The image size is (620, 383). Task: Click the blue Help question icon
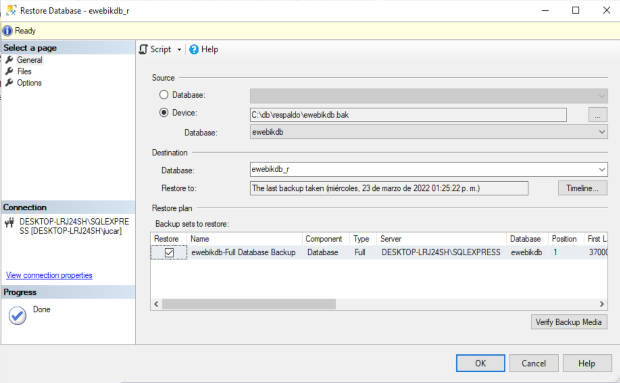click(194, 49)
